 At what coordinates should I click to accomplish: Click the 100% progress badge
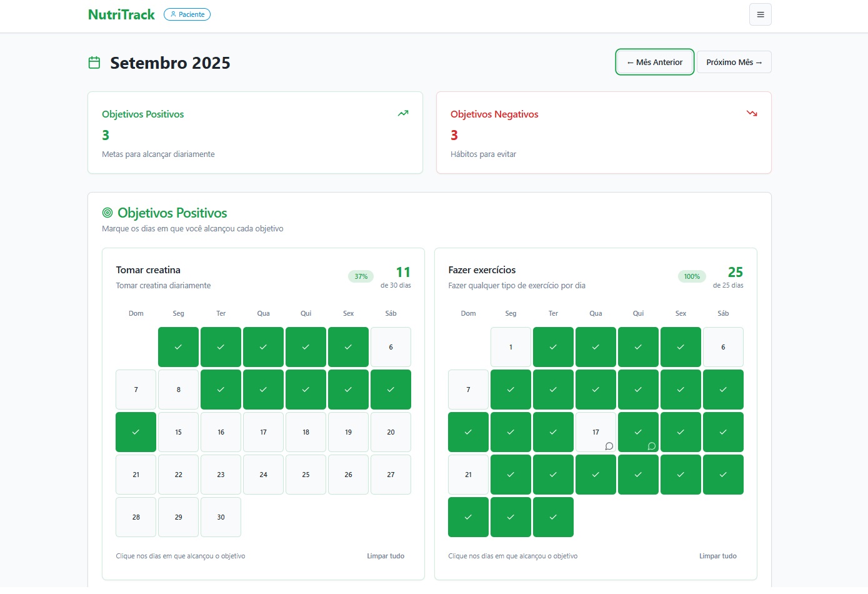click(692, 276)
